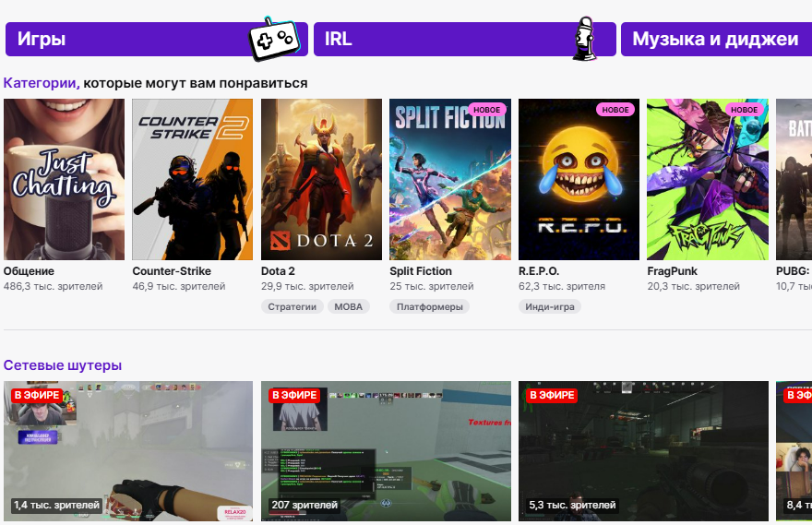812x525 pixels.
Task: Open the FragPunk cover thumbnail
Action: [x=708, y=179]
